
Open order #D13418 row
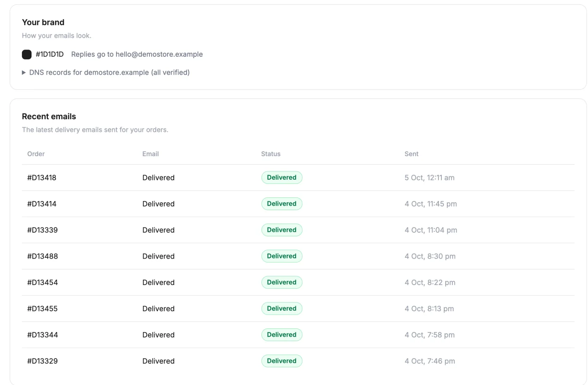tap(298, 178)
